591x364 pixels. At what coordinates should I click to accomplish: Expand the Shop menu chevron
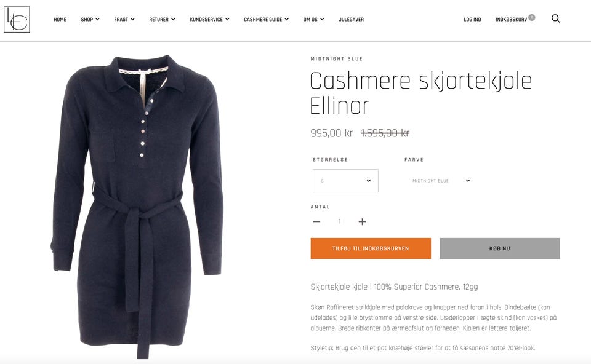tap(98, 19)
